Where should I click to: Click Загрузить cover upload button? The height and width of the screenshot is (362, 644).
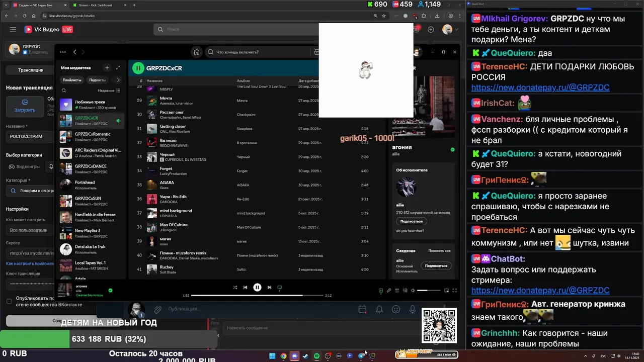pyautogui.click(x=25, y=106)
